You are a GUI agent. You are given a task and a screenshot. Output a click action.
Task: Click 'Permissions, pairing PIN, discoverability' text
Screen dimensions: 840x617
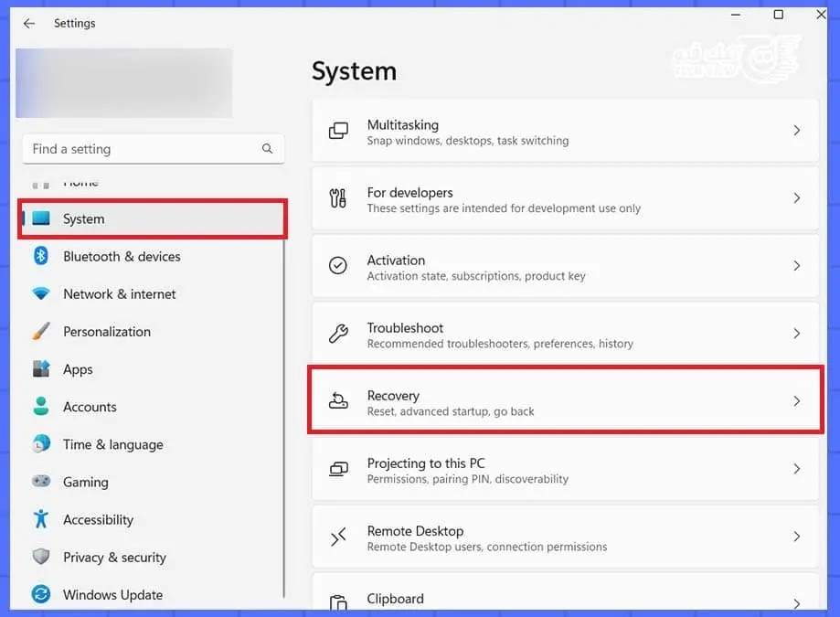[468, 479]
